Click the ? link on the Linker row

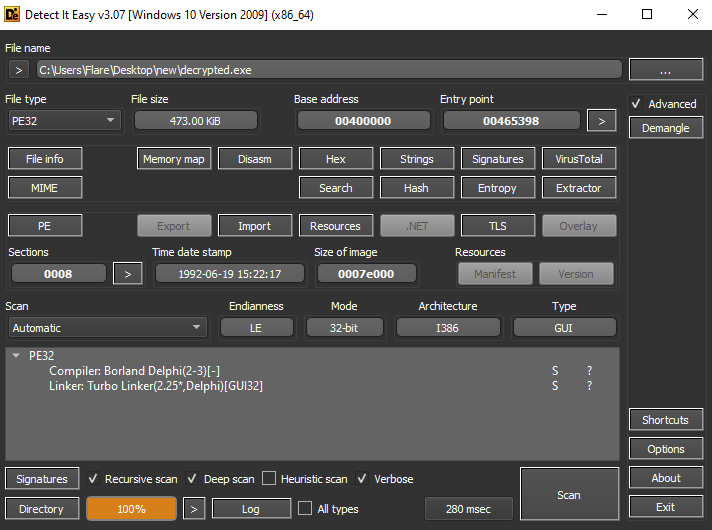[589, 386]
